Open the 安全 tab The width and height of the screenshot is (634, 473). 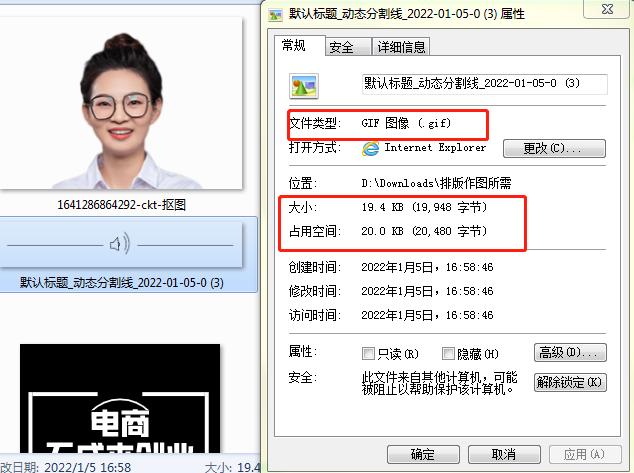[x=341, y=47]
